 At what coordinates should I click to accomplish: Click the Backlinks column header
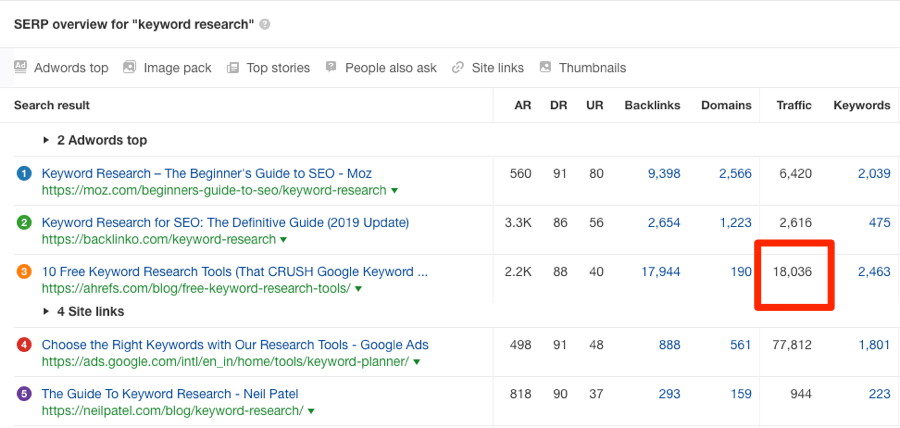tap(653, 105)
